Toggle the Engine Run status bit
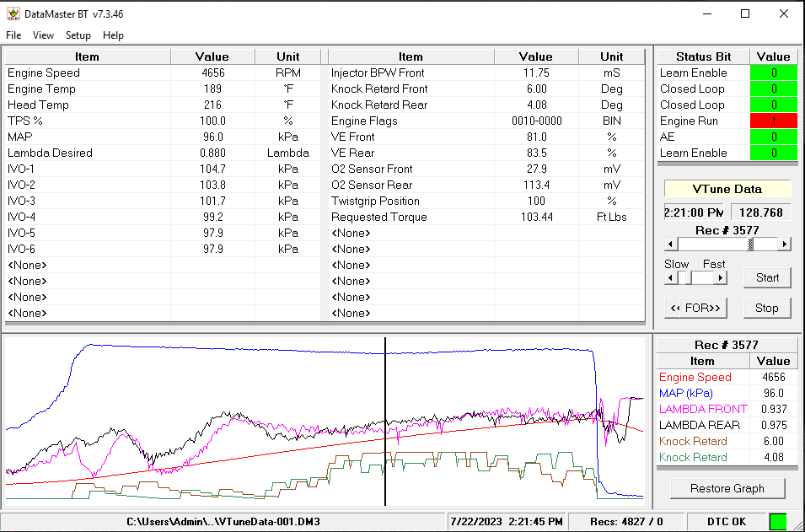805x532 pixels. click(x=773, y=121)
